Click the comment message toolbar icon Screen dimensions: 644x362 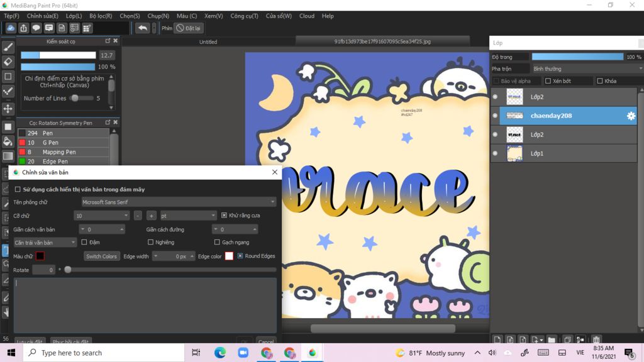click(49, 28)
